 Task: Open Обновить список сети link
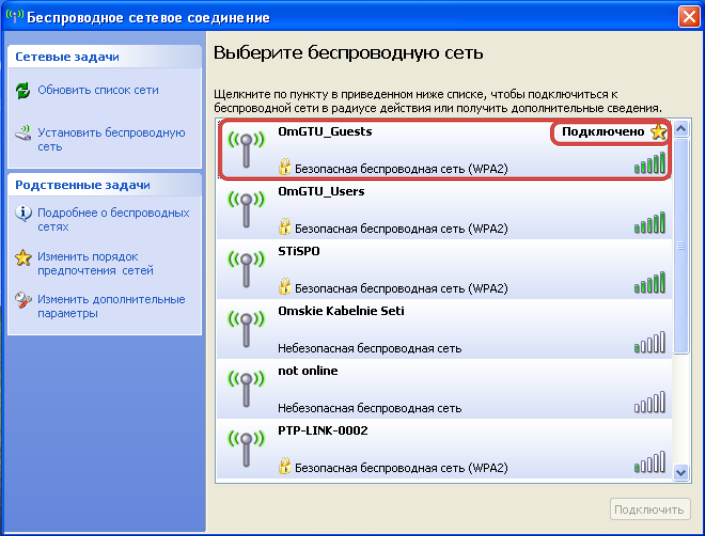tap(98, 90)
